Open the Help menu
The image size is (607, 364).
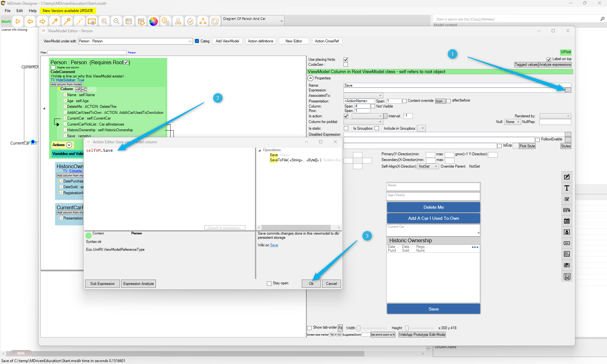point(33,11)
